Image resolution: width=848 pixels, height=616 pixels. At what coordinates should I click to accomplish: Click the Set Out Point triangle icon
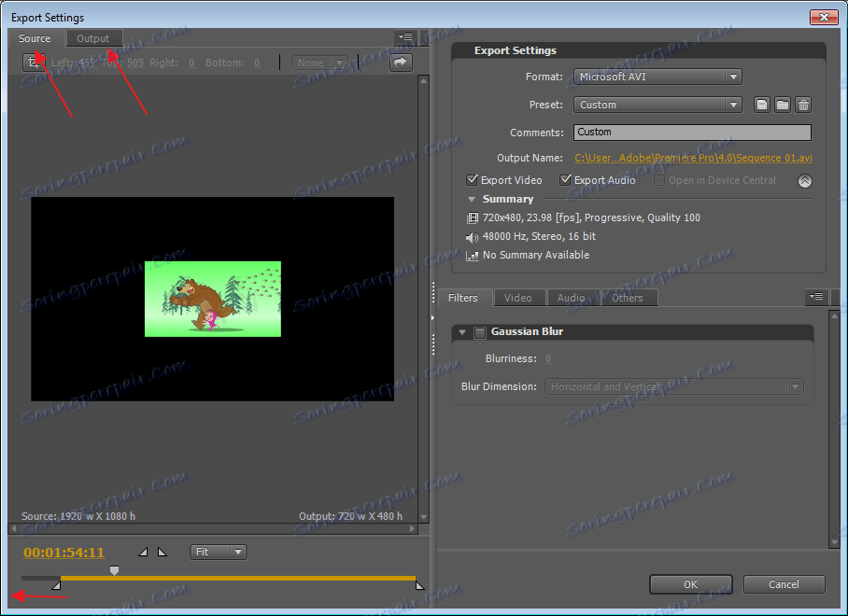pos(163,552)
